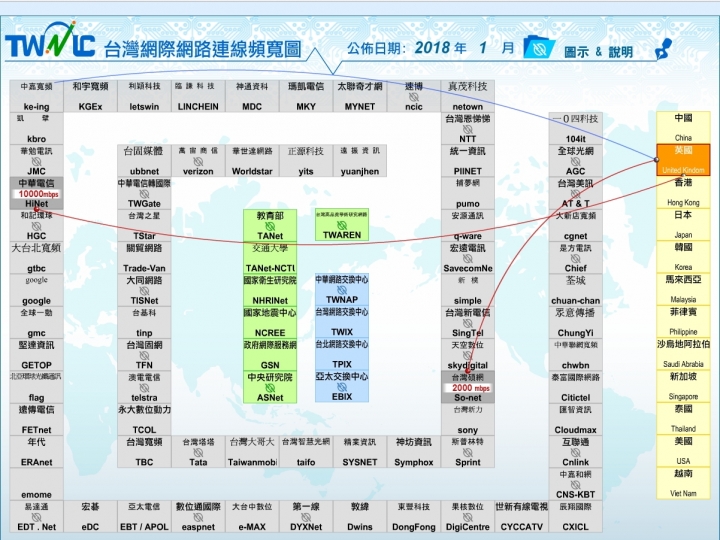The width and height of the screenshot is (720, 540).
Task: Click the ASNet node
Action: (270, 388)
